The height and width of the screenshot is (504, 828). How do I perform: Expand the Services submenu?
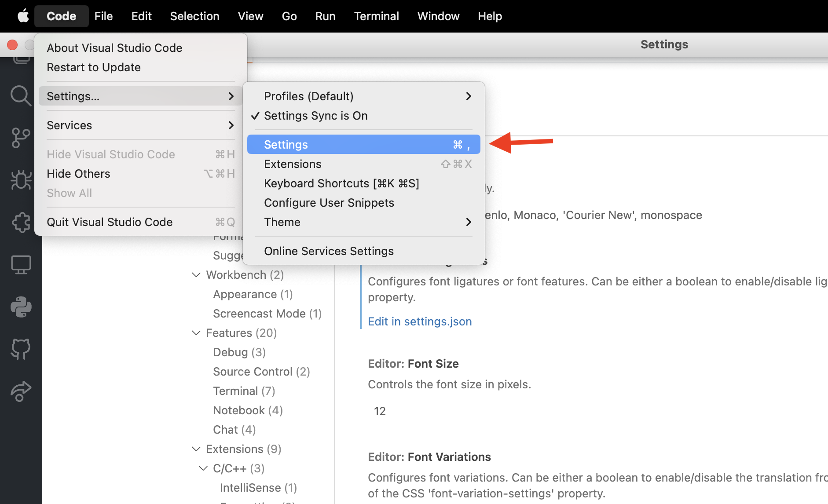click(x=140, y=125)
